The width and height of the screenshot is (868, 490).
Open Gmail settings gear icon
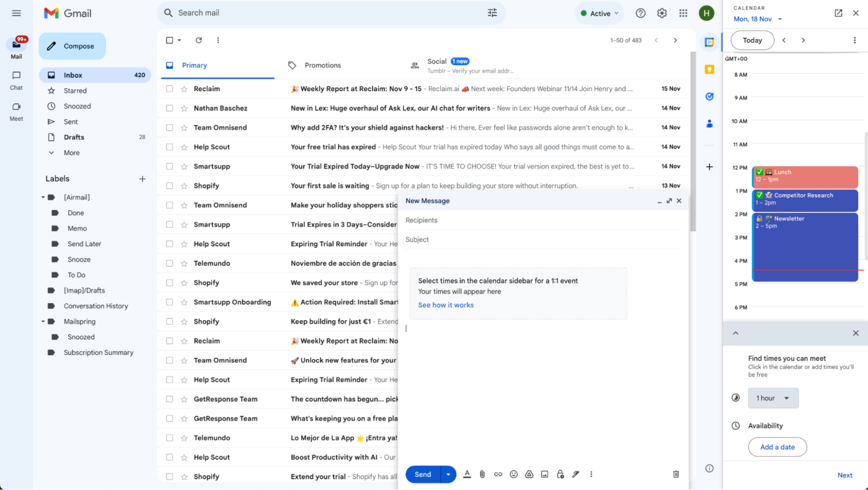click(x=662, y=13)
